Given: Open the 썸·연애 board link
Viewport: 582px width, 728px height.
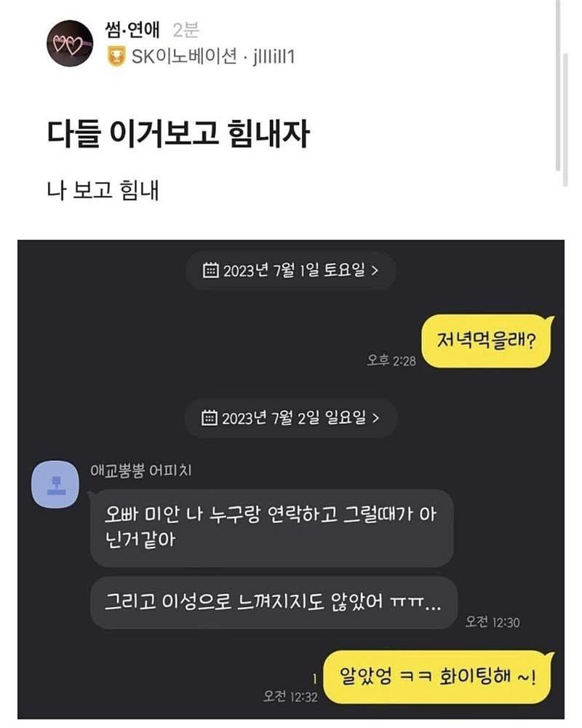Looking at the screenshot, I should (132, 30).
